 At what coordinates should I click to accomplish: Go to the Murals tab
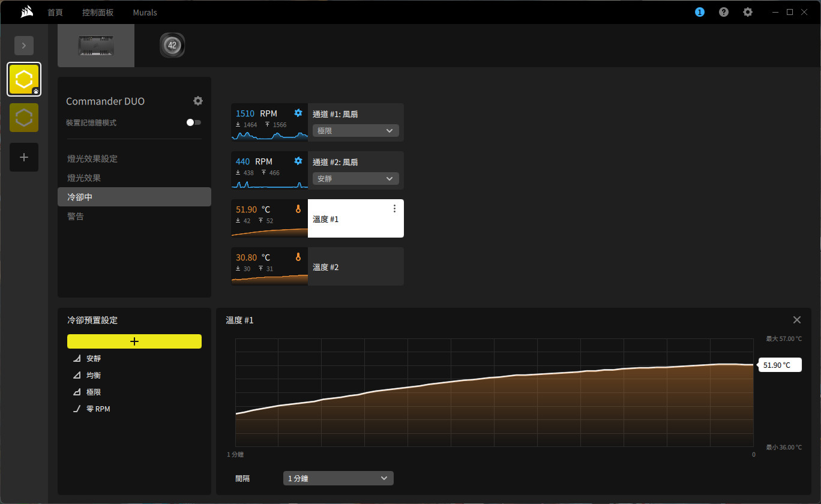[x=145, y=12]
